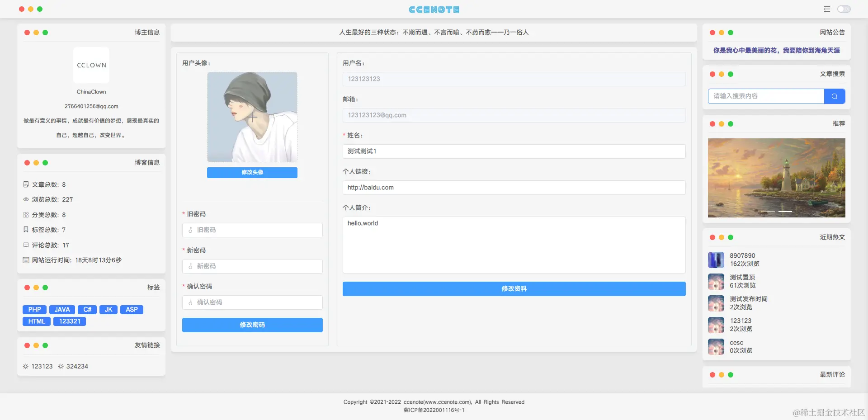The height and width of the screenshot is (420, 868).
Task: Click the lighthouse recommended carousel image
Action: (x=776, y=178)
